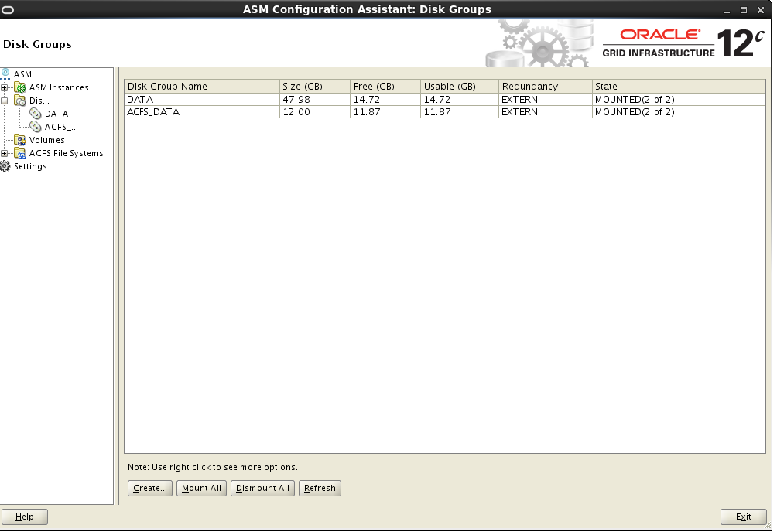Viewport: 777px width, 532px height.
Task: Select the ASM root tree label
Action: point(22,74)
